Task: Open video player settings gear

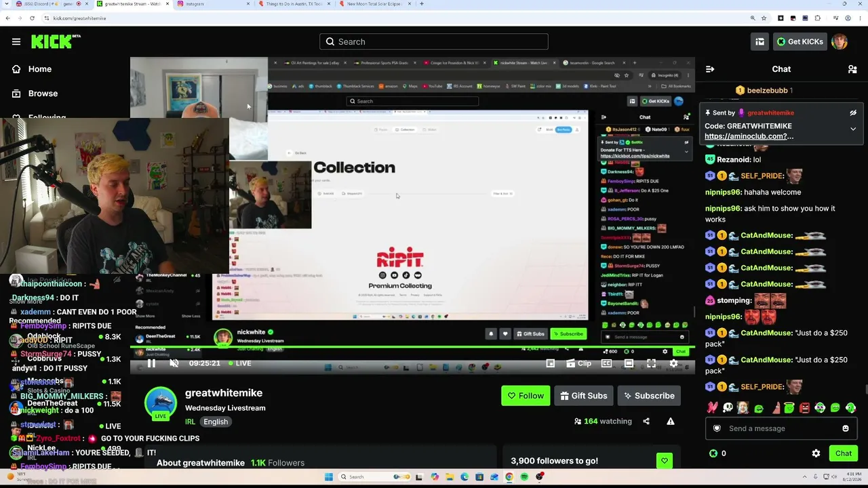Action: click(673, 363)
